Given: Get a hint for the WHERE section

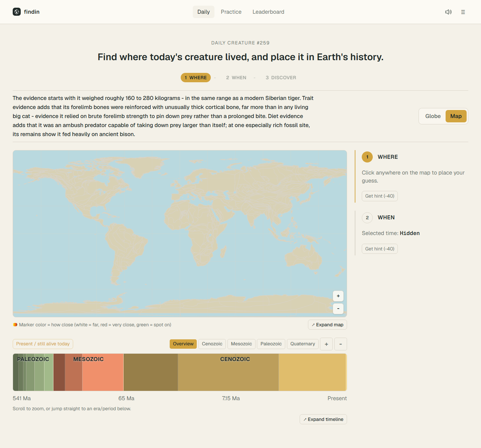Looking at the screenshot, I should click(380, 196).
